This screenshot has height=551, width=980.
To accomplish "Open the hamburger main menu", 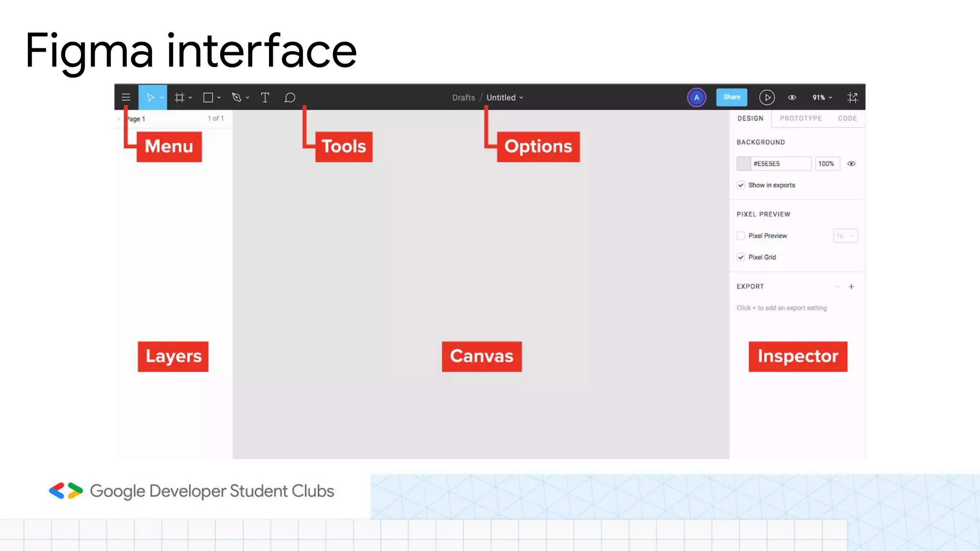I will click(x=126, y=98).
